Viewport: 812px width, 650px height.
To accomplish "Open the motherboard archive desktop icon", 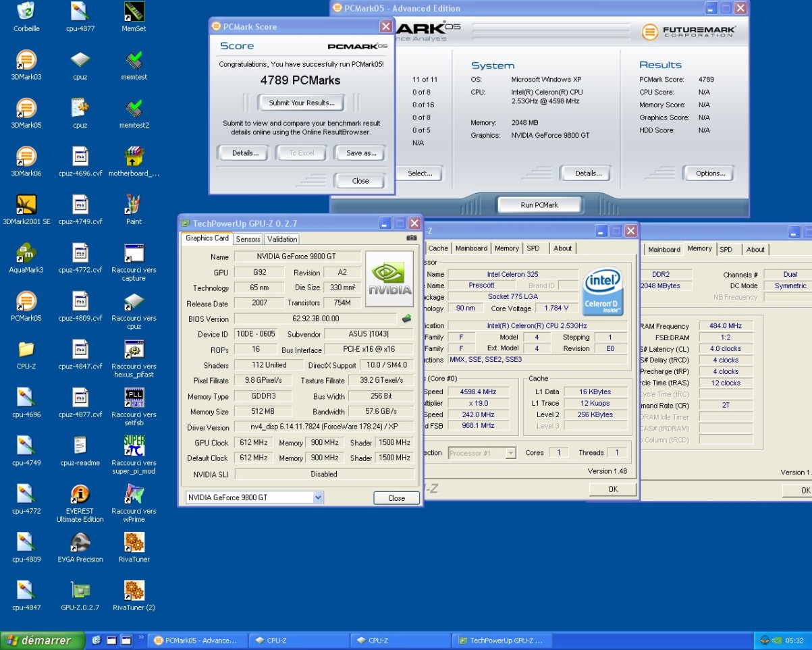I will [134, 157].
